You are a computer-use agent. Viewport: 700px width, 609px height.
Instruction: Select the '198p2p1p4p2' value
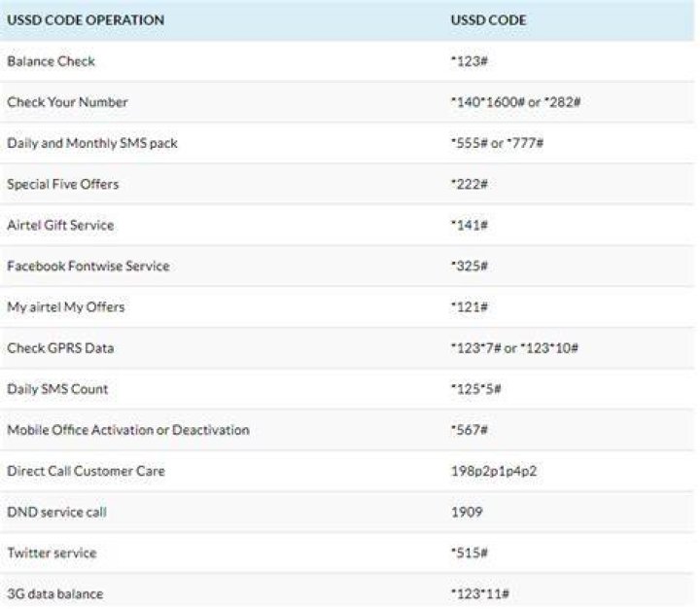click(494, 472)
